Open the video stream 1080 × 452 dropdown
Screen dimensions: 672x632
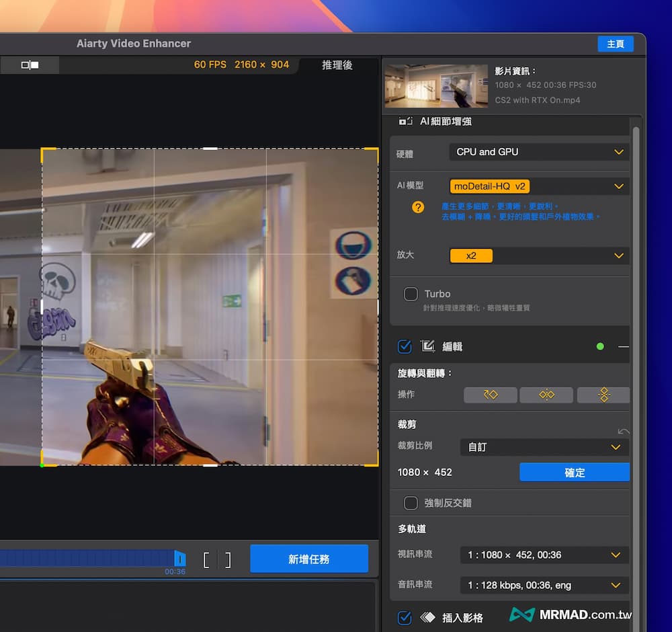(x=544, y=555)
